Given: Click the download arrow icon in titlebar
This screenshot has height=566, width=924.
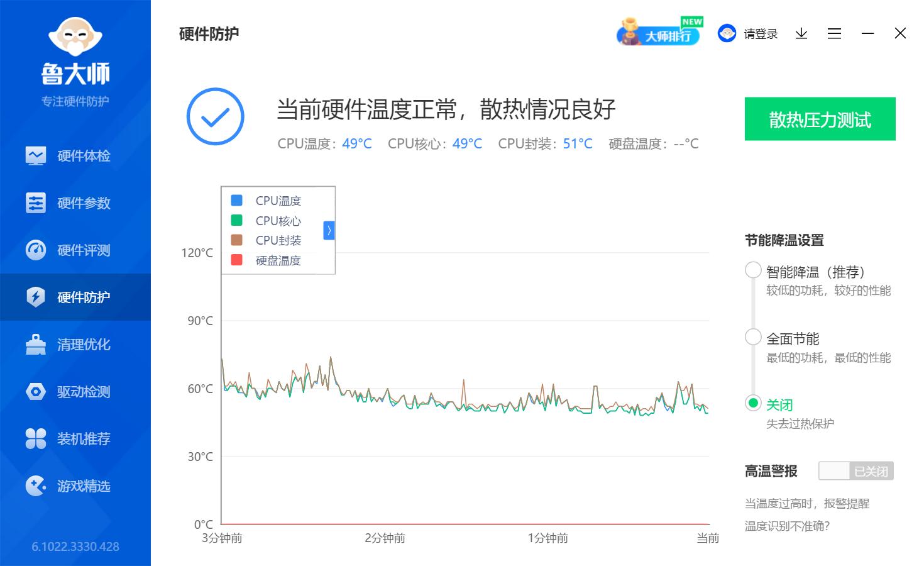Looking at the screenshot, I should coord(801,33).
